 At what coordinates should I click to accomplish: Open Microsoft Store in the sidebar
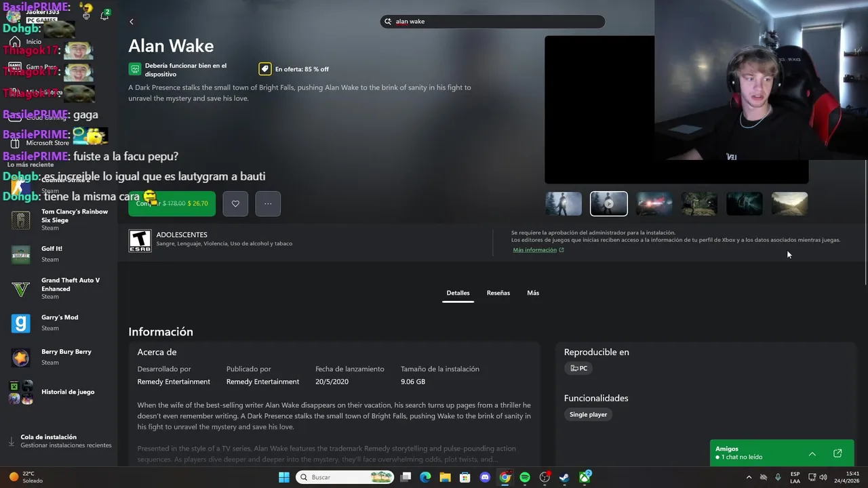click(41, 143)
